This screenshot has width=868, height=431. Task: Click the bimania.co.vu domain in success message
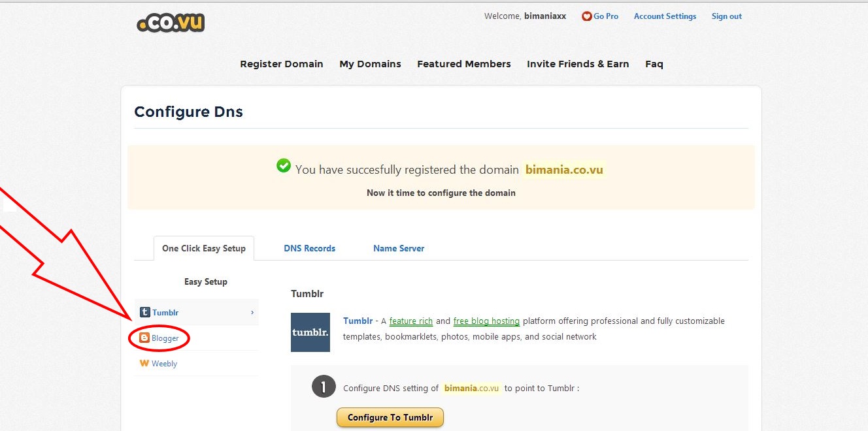(564, 170)
